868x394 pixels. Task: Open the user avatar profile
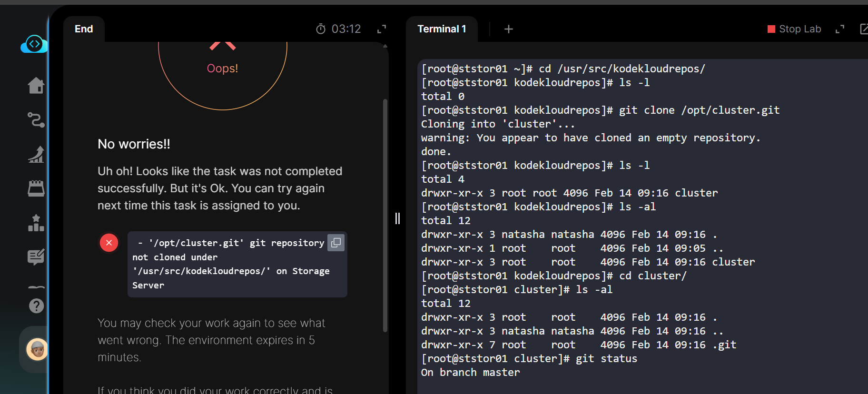[37, 350]
